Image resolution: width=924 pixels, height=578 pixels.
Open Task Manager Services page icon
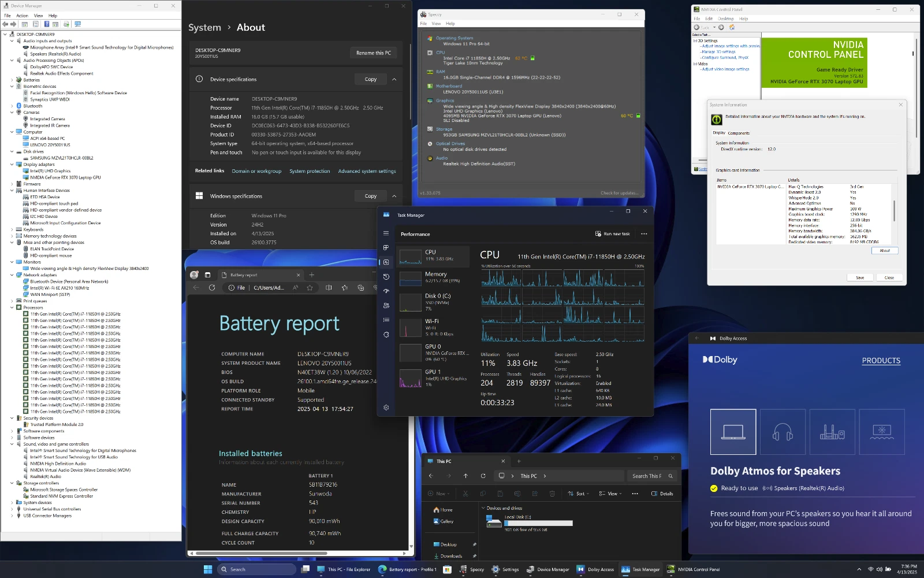[386, 335]
